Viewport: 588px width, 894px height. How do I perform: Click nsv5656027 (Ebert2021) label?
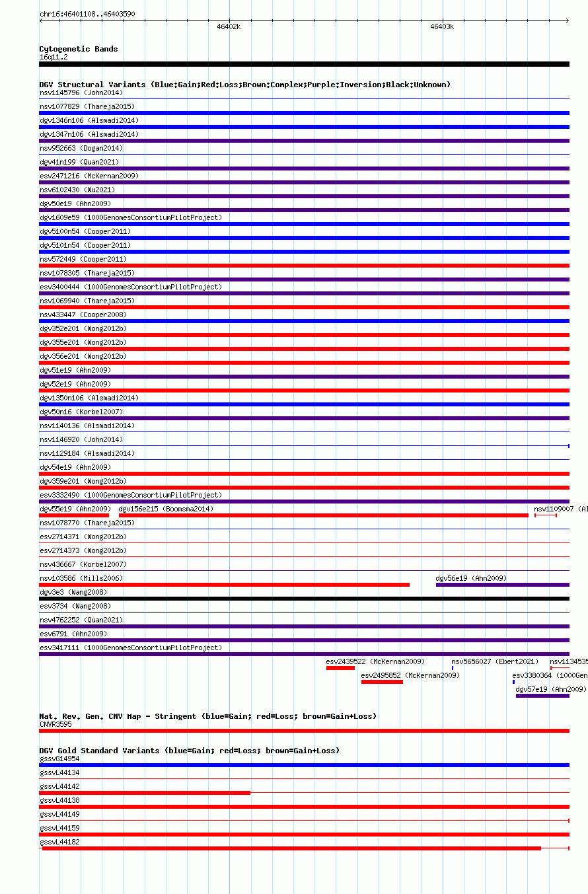coord(495,661)
